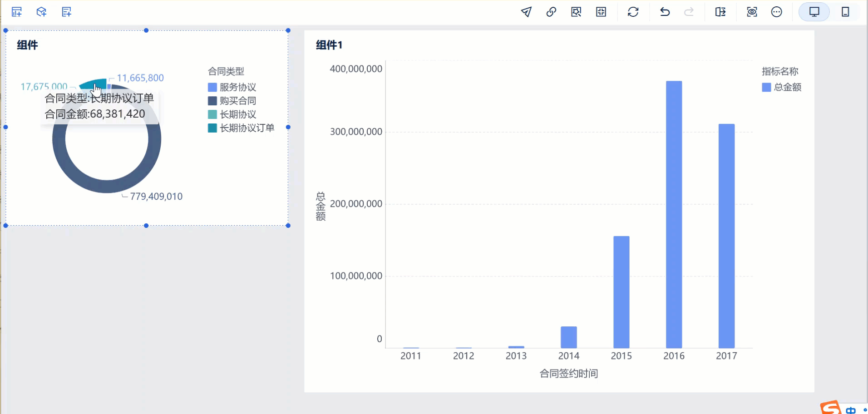The image size is (868, 414).
Task: Click the 组件1 chart title
Action: (x=329, y=45)
